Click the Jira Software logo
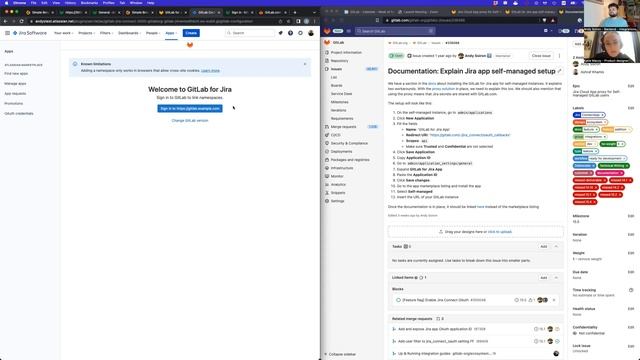This screenshot has width=640, height=360. [x=30, y=33]
